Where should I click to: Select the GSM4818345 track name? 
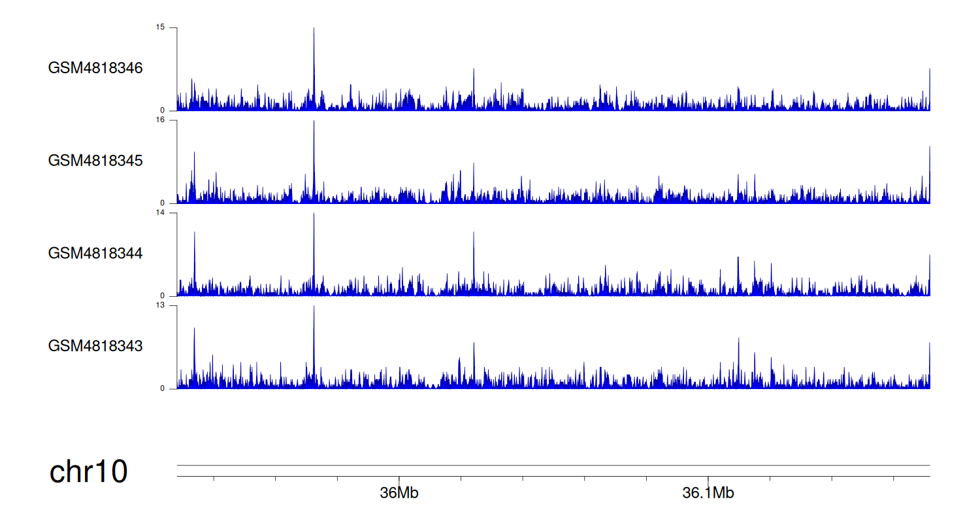coord(95,161)
